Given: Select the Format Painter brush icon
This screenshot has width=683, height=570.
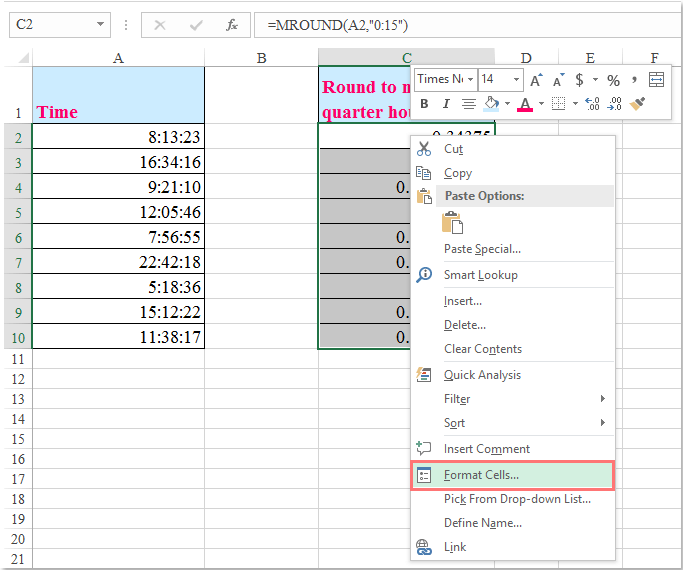Looking at the screenshot, I should (x=637, y=104).
